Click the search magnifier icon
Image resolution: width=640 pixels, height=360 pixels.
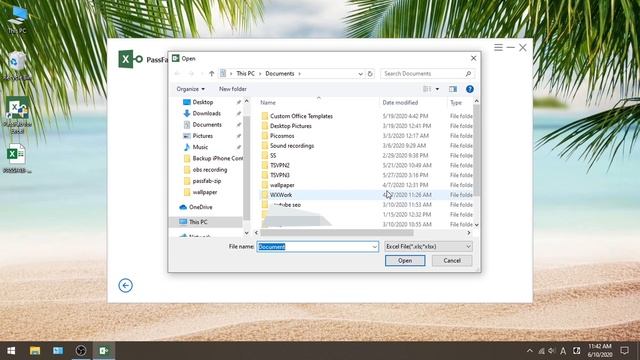point(468,73)
